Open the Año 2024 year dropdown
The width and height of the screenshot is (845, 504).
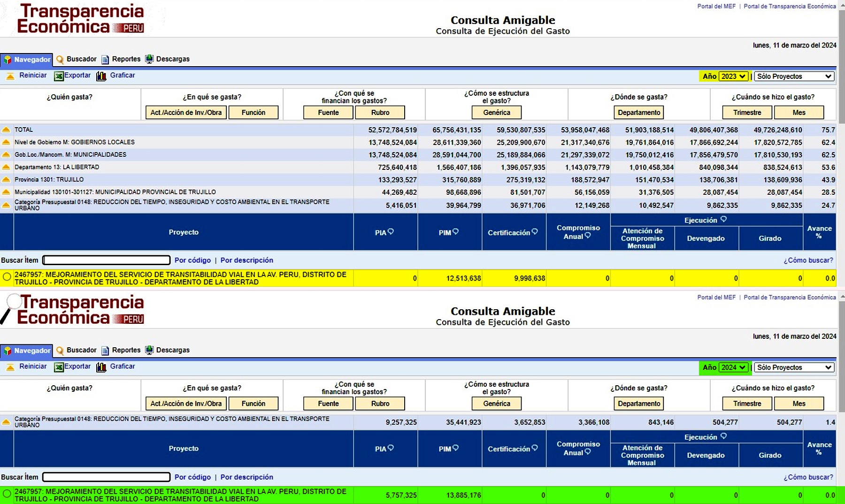point(733,367)
